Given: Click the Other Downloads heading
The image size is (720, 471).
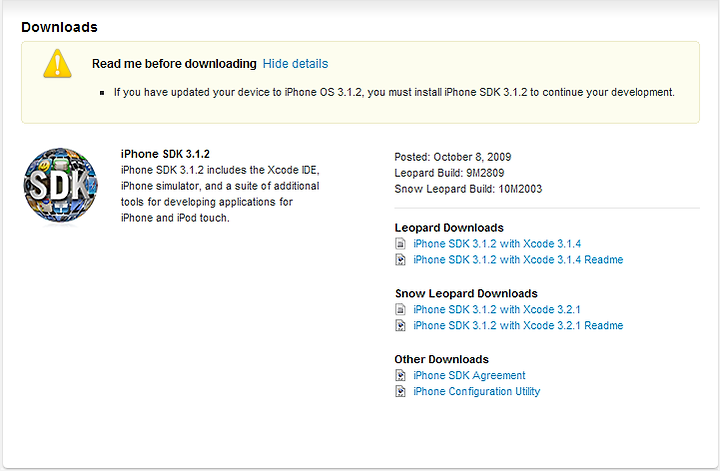Looking at the screenshot, I should (441, 359).
